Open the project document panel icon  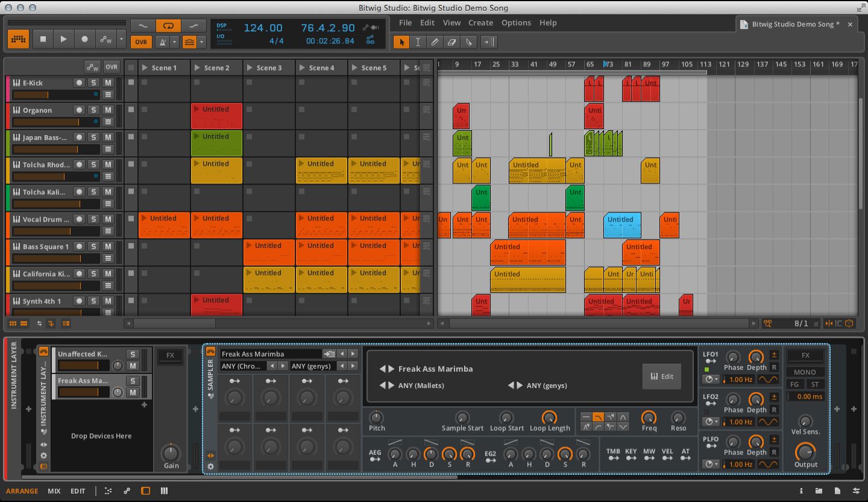838,491
